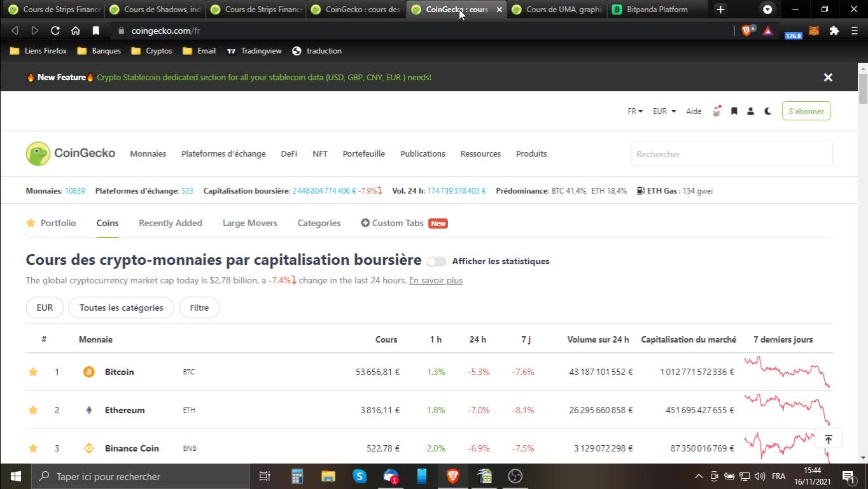Switch to the Recently Added tab
This screenshot has height=489, width=868.
pyautogui.click(x=171, y=223)
